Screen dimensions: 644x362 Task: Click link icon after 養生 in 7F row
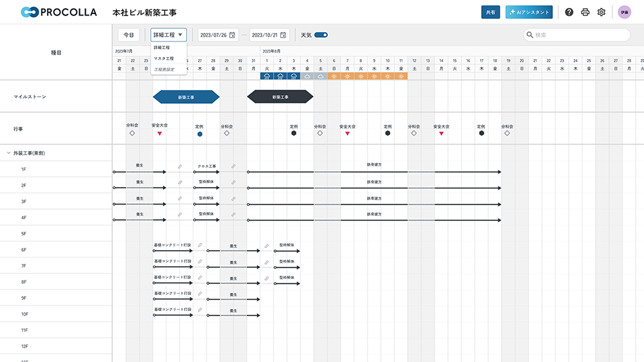click(x=266, y=262)
